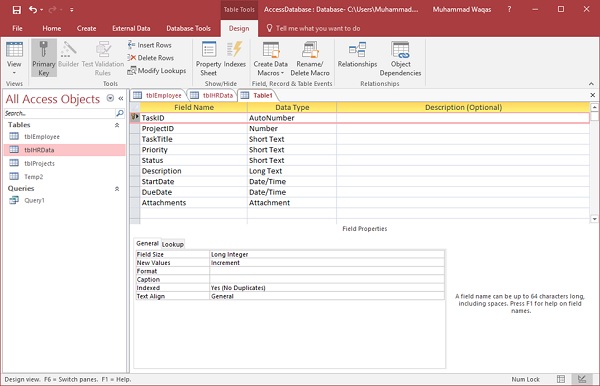Click Rename/Delete Macro icon
This screenshot has height=386, width=600.
pos(310,50)
